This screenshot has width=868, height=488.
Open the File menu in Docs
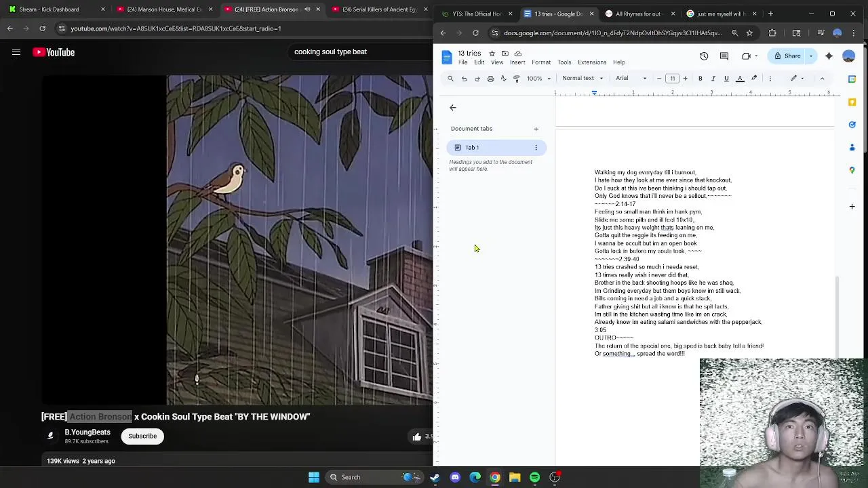click(462, 62)
